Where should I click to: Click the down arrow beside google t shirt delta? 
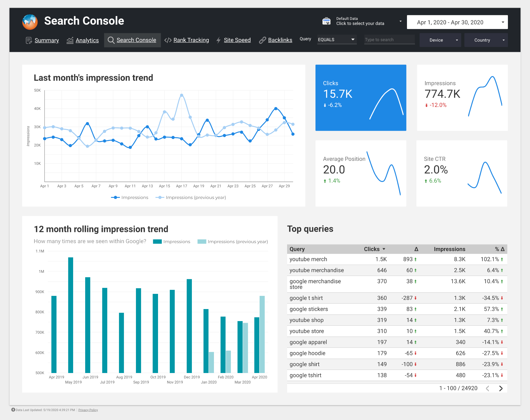pyautogui.click(x=415, y=298)
